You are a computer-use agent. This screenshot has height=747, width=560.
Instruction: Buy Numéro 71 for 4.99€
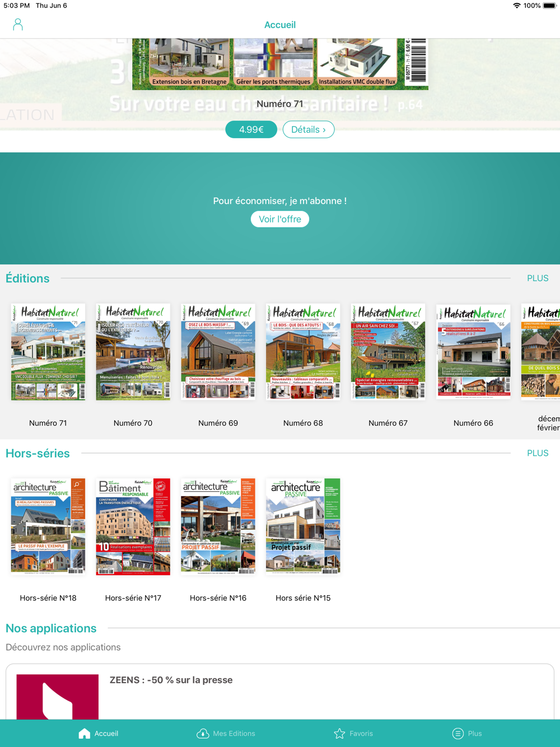click(x=251, y=129)
